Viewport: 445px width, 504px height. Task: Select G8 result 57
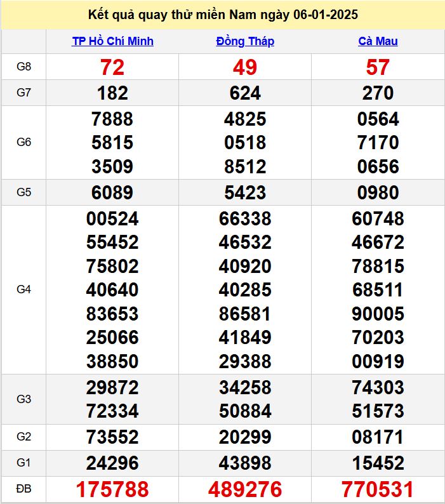click(x=378, y=67)
